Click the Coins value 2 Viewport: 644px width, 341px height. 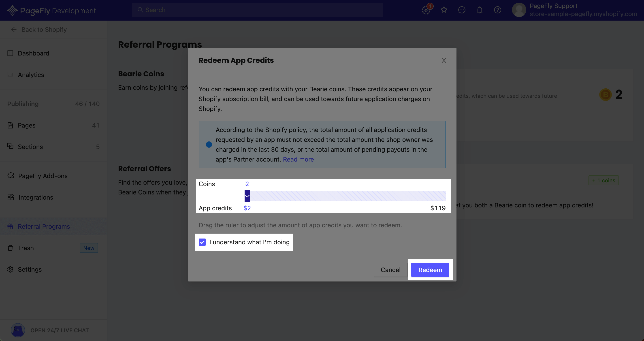pos(247,184)
